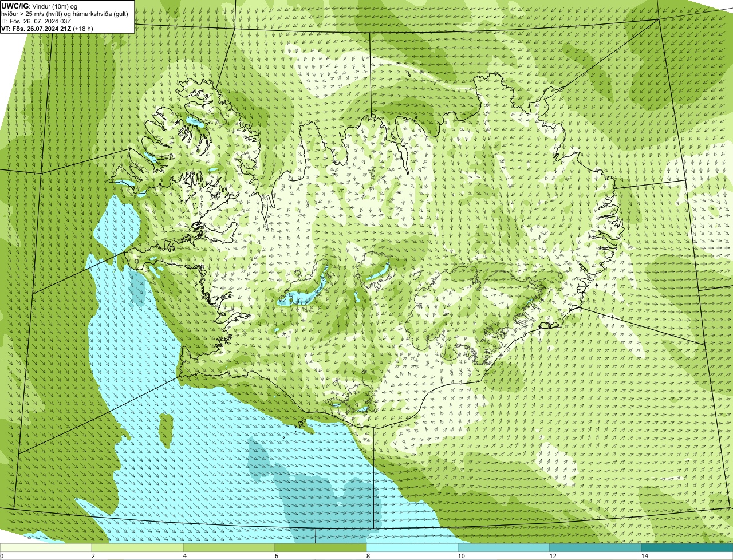Viewport: 733px width, 560px height.
Task: Click the 12–14 m/s teal legend band
Action: (x=596, y=547)
